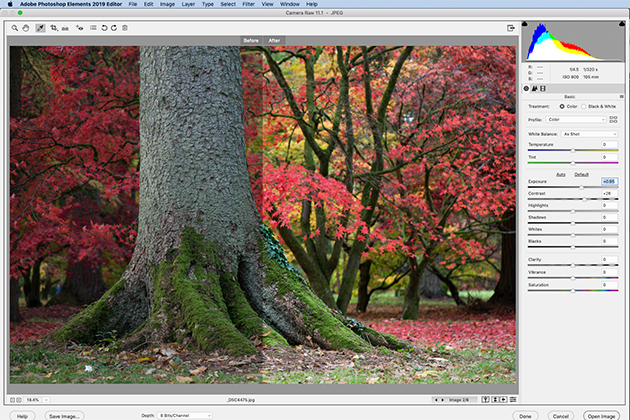Open the Profile dropdown

pos(576,120)
